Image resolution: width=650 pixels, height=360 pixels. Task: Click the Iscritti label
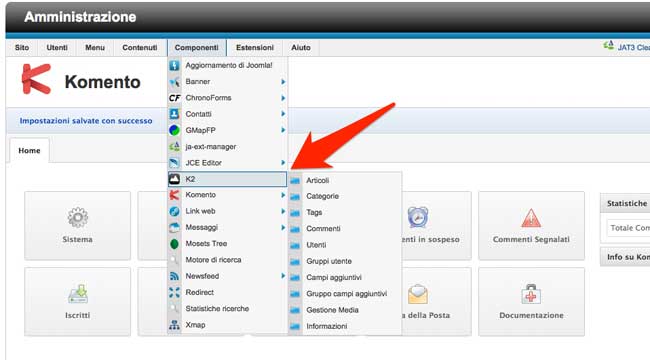[78, 315]
